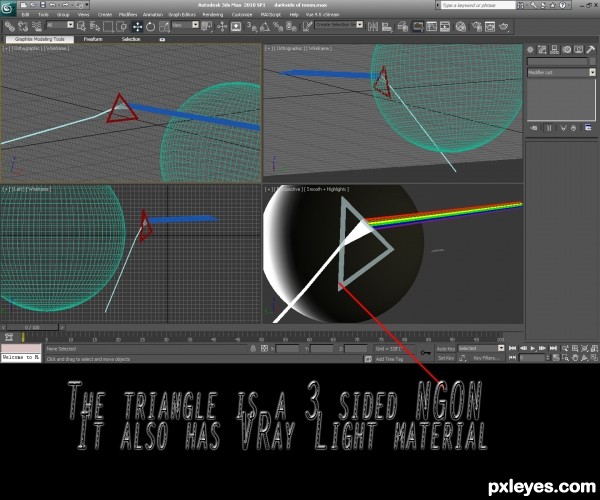Open Create Selection Set dropdown
Image resolution: width=600 pixels, height=500 pixels.
click(x=339, y=24)
